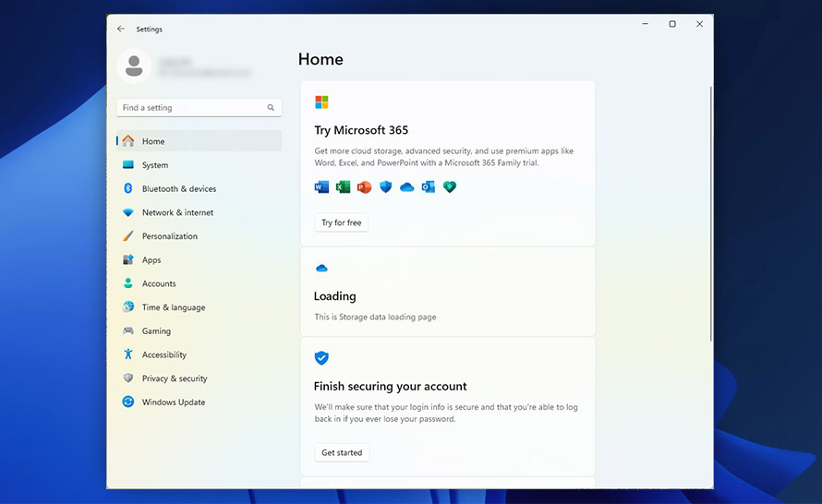Click the Loading card title
This screenshot has height=504, width=822.
(334, 296)
